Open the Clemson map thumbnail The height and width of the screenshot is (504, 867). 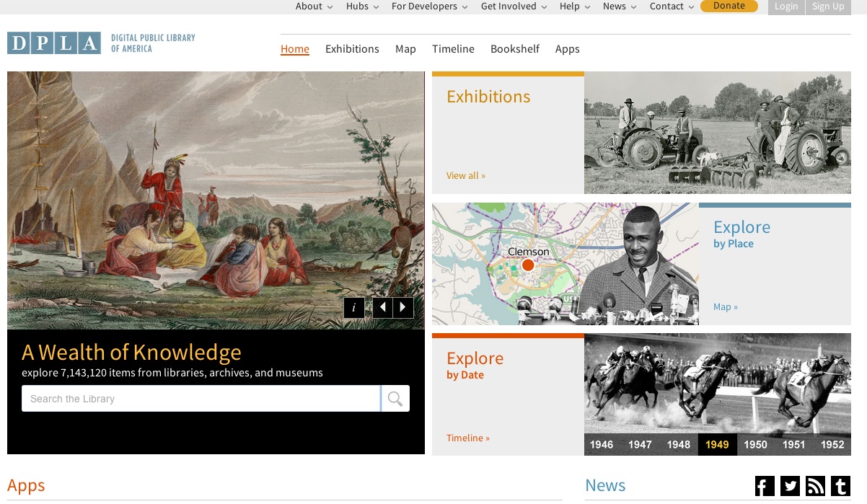point(565,264)
